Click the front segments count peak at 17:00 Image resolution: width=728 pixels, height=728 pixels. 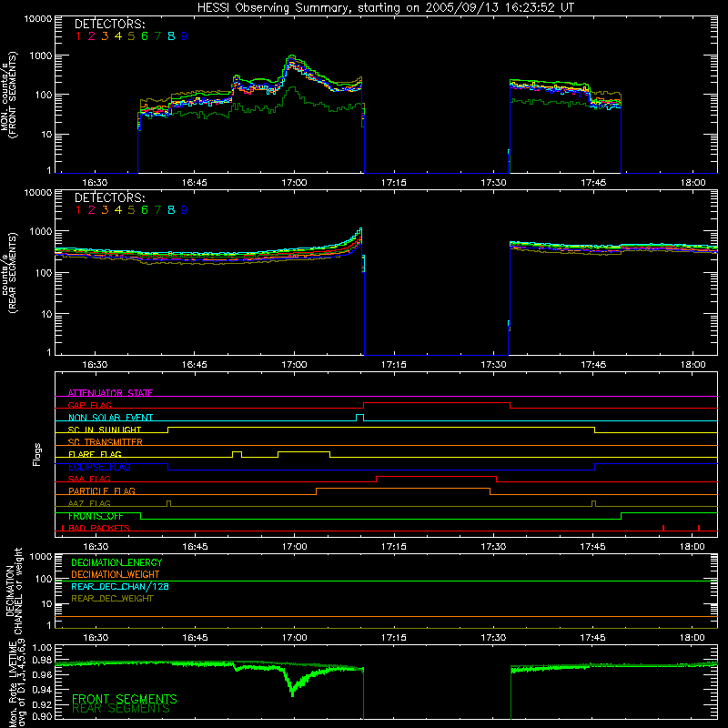(292, 56)
